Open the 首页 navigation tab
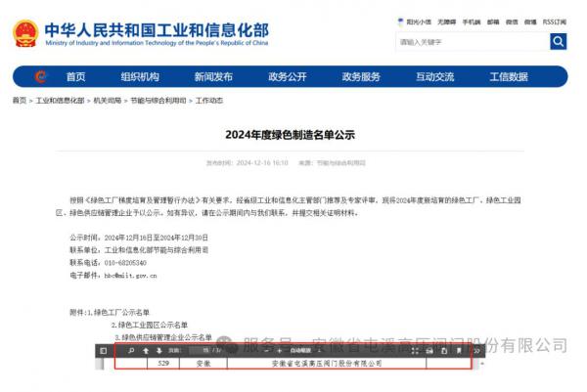587x392 pixels. tap(75, 76)
